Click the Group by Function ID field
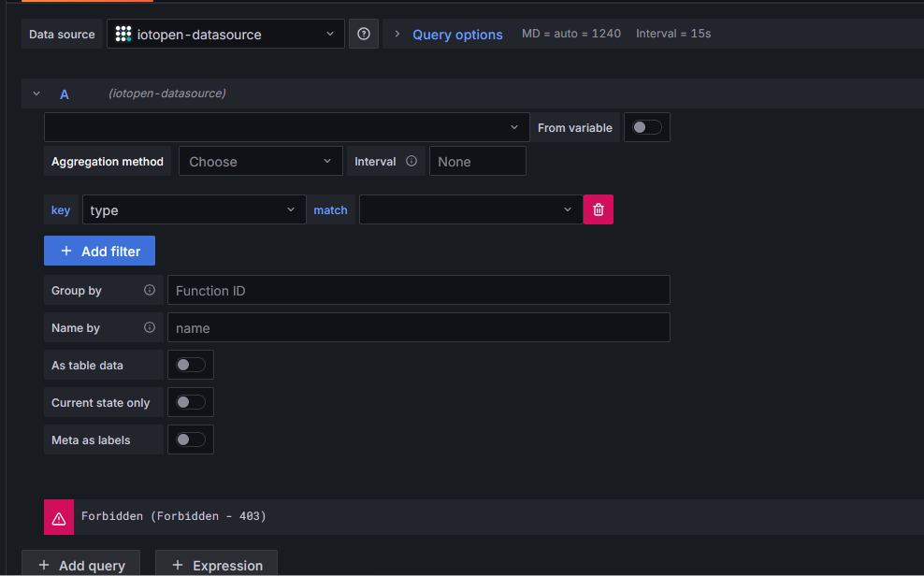This screenshot has height=576, width=924. (418, 291)
